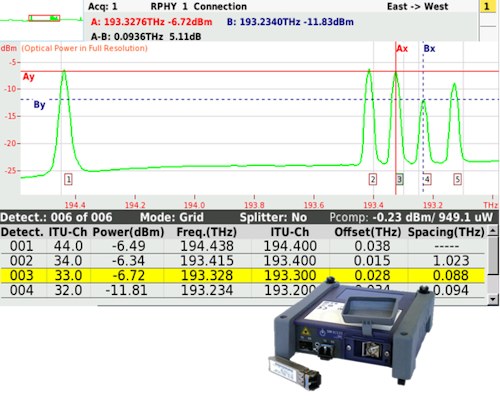Click East -> West direction label
The height and width of the screenshot is (402, 500).
coord(417,6)
